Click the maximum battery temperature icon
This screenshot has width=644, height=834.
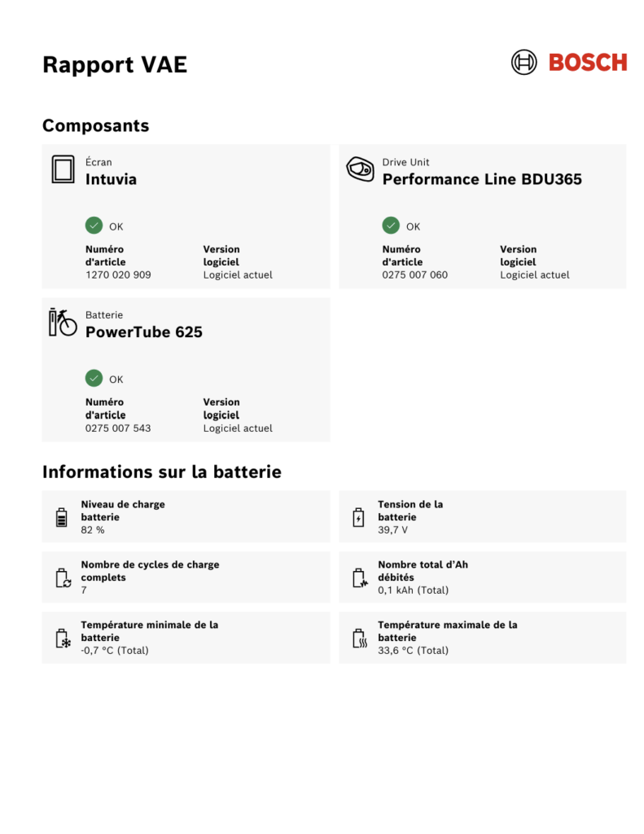[359, 638]
